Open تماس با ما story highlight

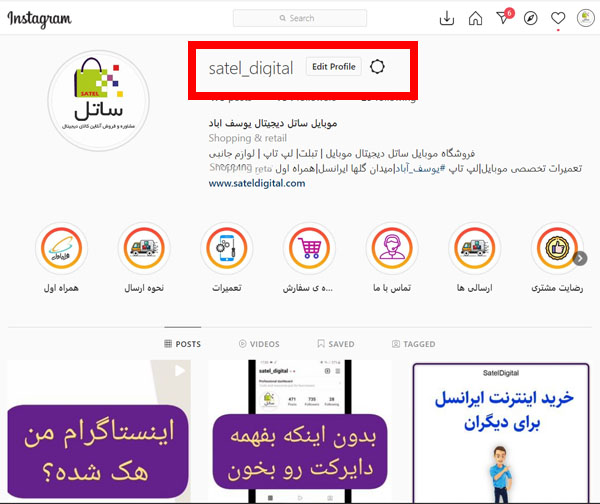point(392,248)
